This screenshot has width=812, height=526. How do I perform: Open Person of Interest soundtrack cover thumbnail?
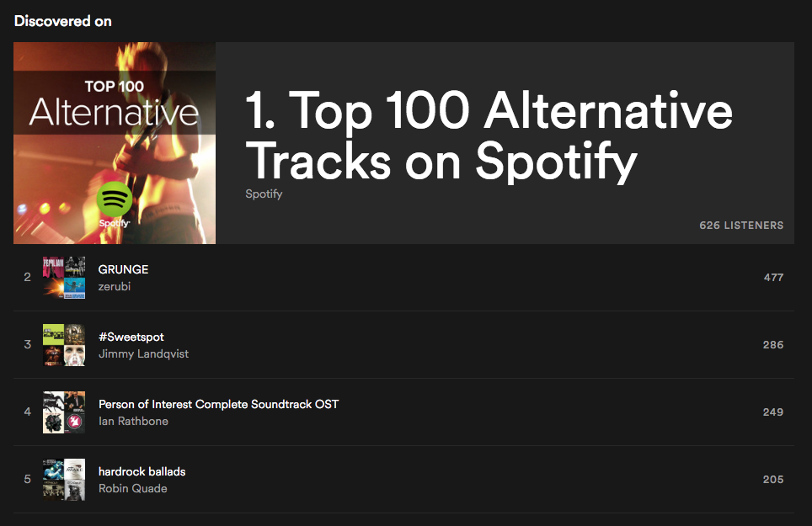pyautogui.click(x=64, y=412)
